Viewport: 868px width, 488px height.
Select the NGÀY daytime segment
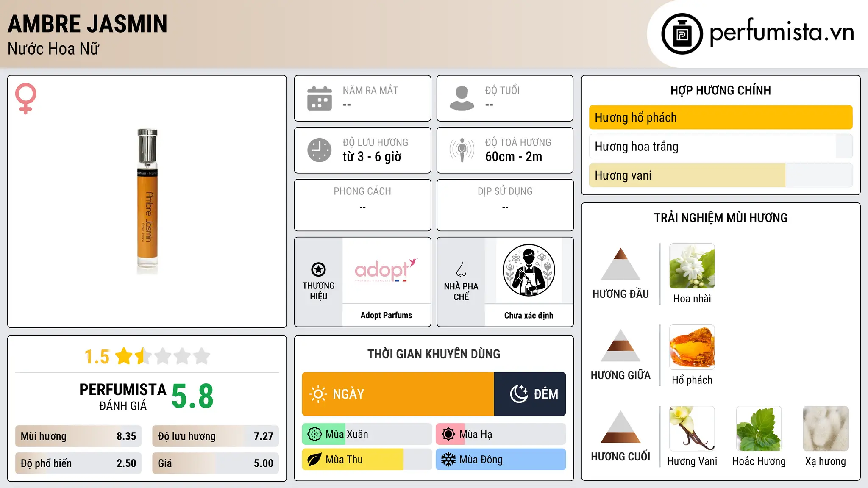398,394
